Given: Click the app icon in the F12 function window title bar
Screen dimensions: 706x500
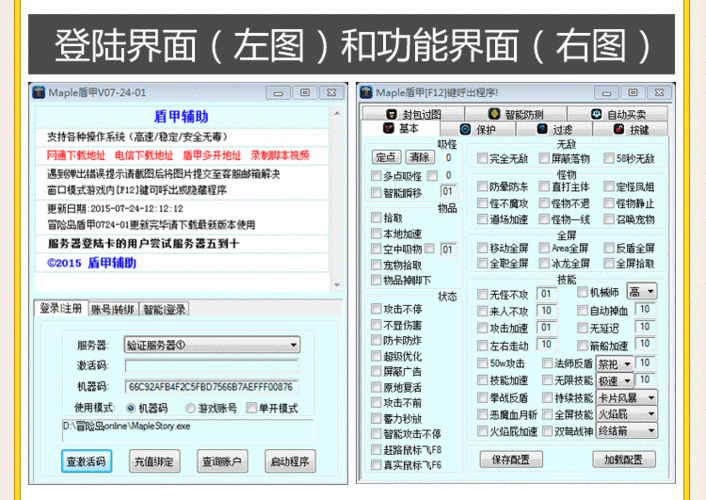Looking at the screenshot, I should point(366,92).
